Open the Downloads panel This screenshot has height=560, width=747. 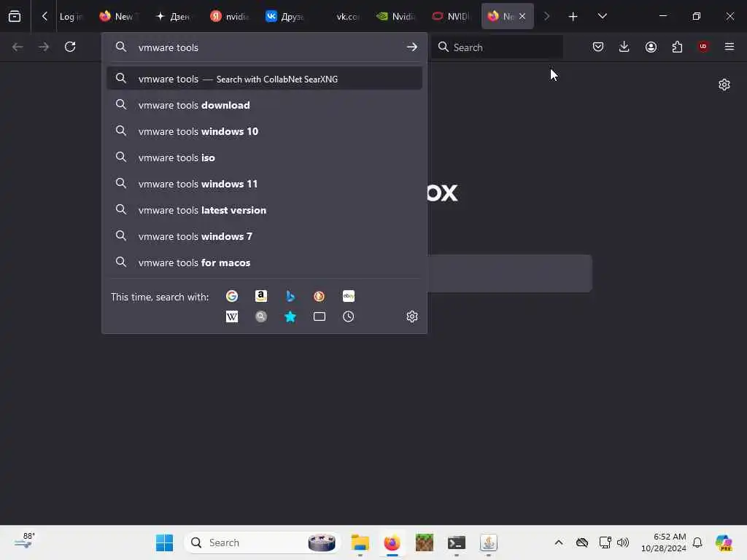[x=624, y=47]
